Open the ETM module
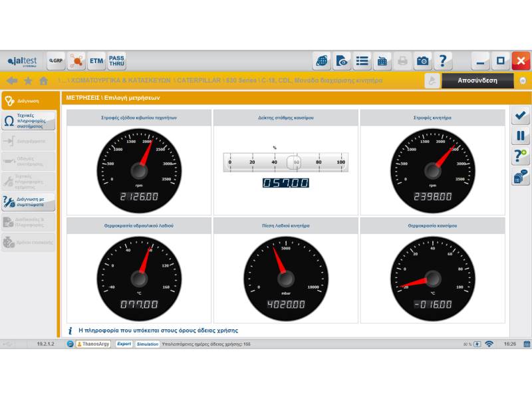This screenshot has height=399, width=532. coord(96,61)
